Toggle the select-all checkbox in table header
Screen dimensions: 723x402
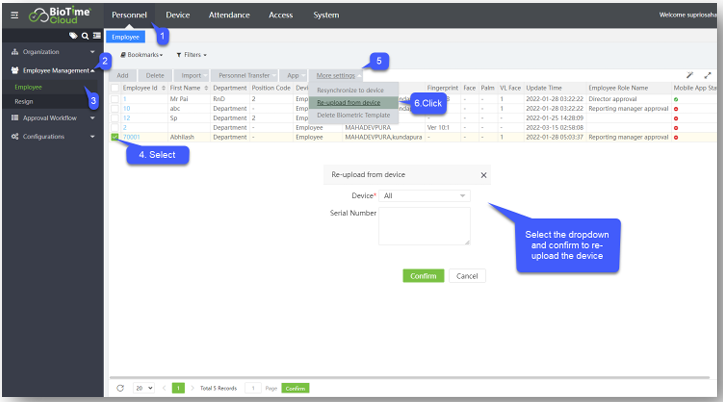[x=115, y=88]
